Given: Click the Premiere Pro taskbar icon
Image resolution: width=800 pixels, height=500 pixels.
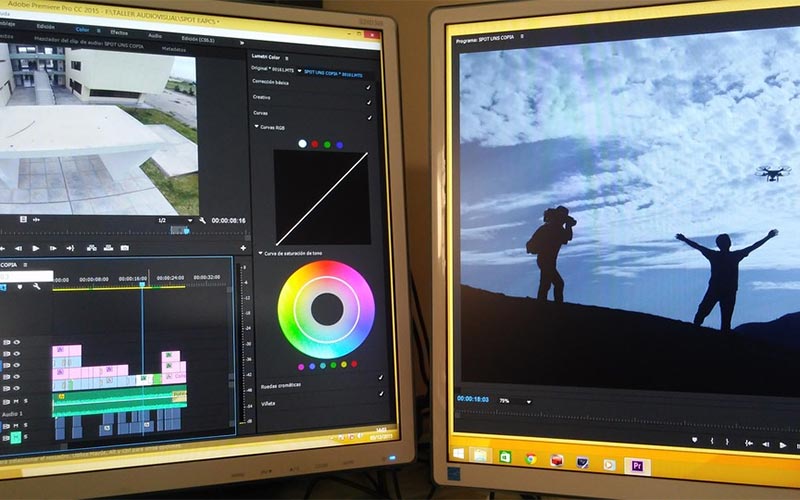Looking at the screenshot, I should (637, 466).
